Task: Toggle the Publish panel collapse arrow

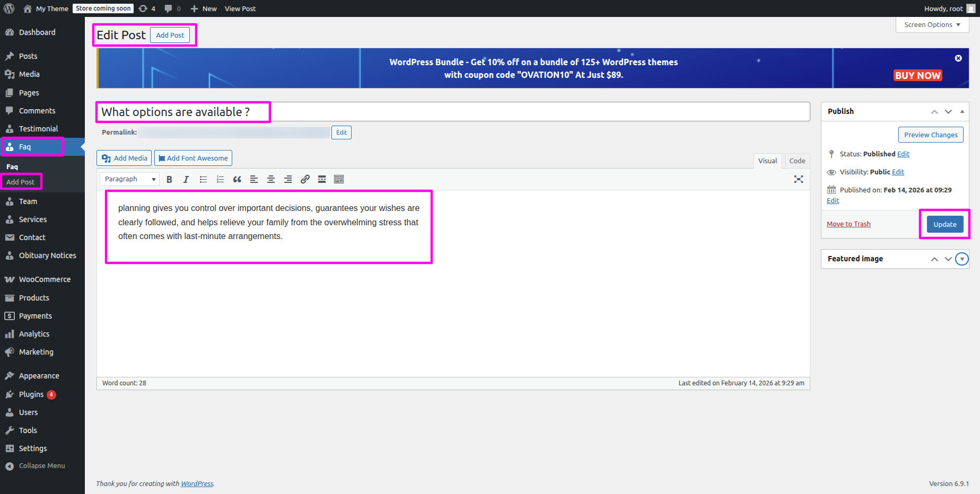Action: (962, 111)
